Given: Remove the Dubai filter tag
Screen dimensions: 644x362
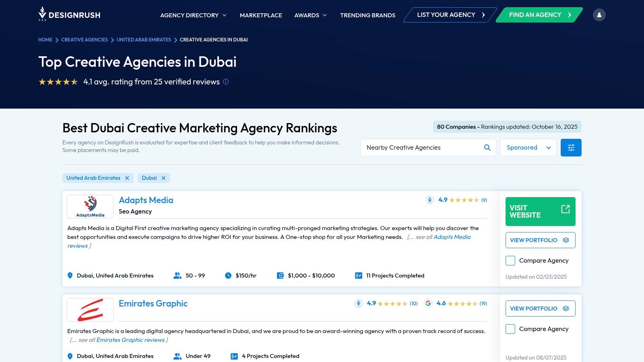Looking at the screenshot, I should pyautogui.click(x=163, y=178).
